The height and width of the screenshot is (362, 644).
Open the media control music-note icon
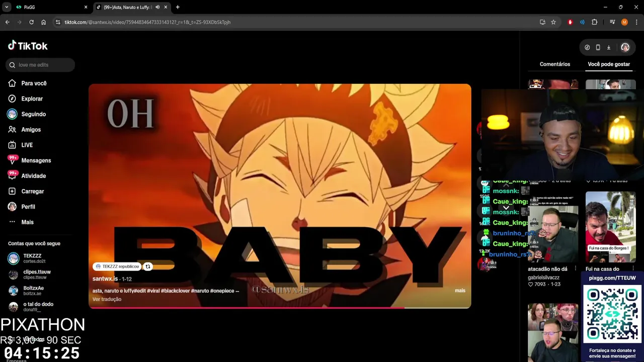coord(612,22)
